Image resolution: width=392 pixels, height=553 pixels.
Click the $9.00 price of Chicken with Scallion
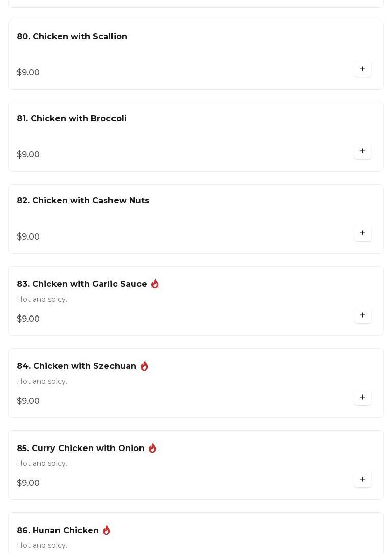tap(28, 73)
